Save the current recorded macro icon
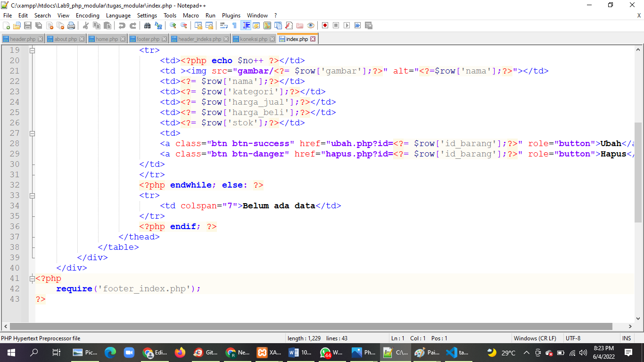644x362 pixels. [x=369, y=25]
